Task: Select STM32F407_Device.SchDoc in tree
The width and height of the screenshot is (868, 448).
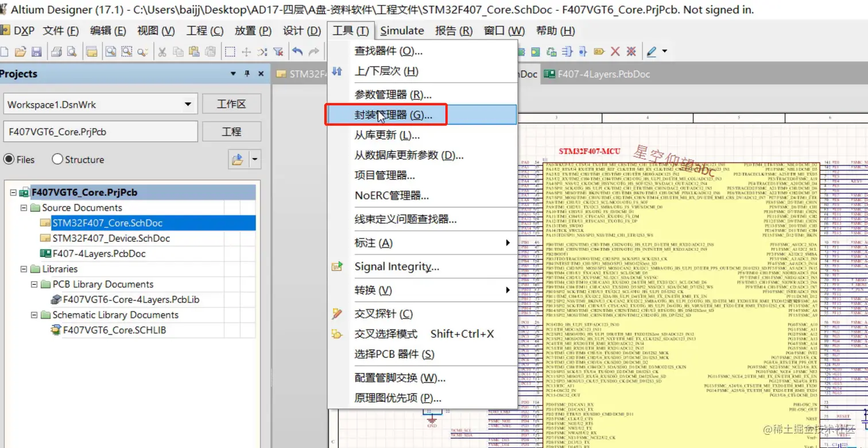Action: click(111, 238)
